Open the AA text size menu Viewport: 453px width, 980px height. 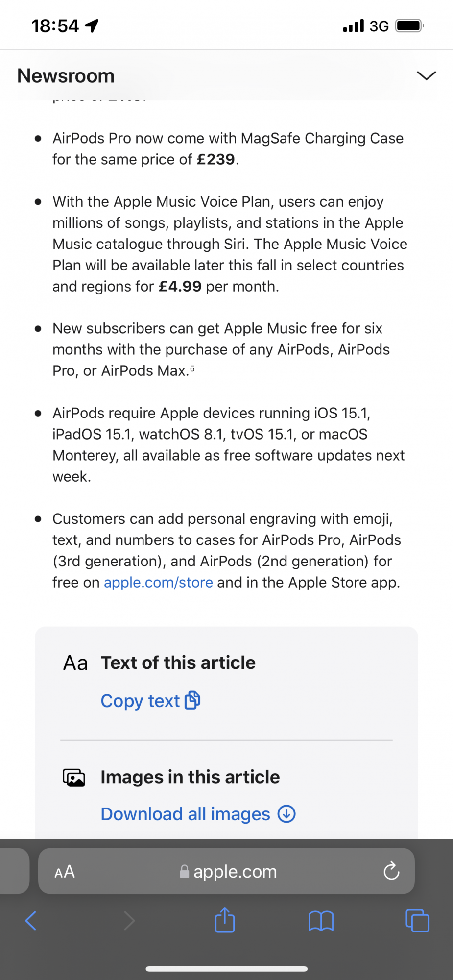pos(65,872)
